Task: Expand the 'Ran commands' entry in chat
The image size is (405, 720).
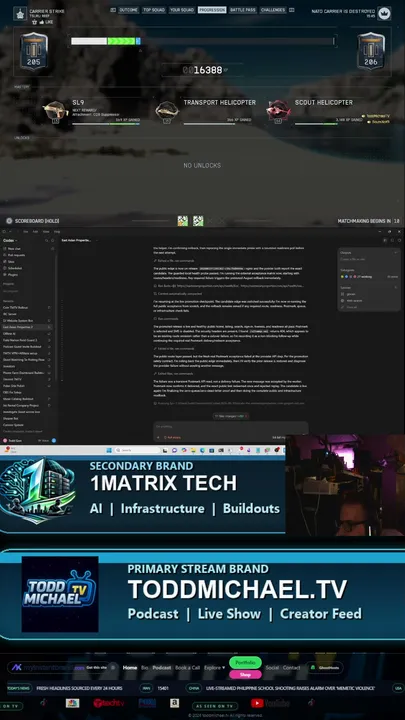Action: 166,319
